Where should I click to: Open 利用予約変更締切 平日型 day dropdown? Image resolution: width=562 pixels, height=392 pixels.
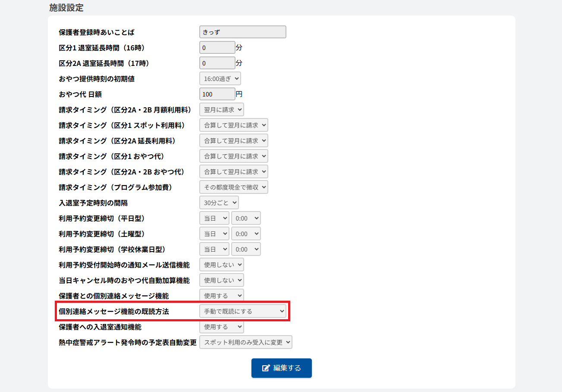click(214, 218)
